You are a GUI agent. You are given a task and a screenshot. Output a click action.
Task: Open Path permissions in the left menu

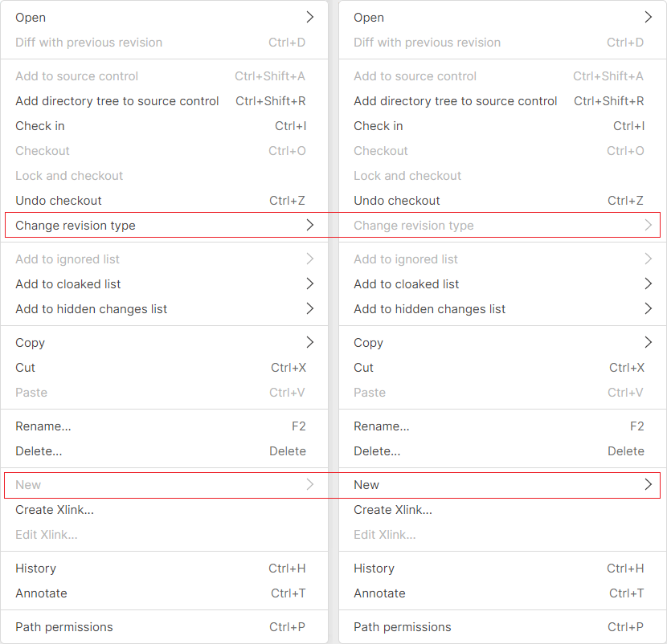[x=64, y=627]
